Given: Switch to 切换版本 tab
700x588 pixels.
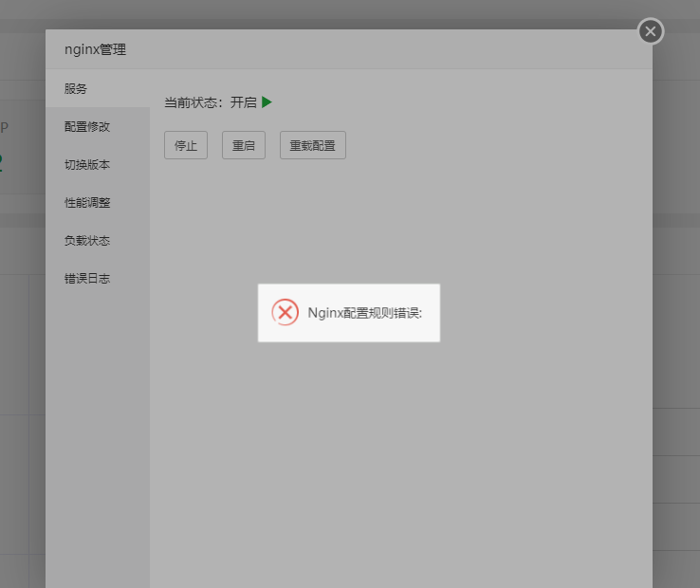Looking at the screenshot, I should point(98,165).
